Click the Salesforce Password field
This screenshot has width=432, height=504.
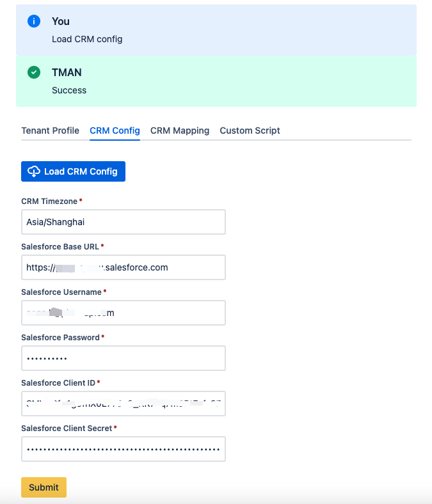tap(124, 358)
